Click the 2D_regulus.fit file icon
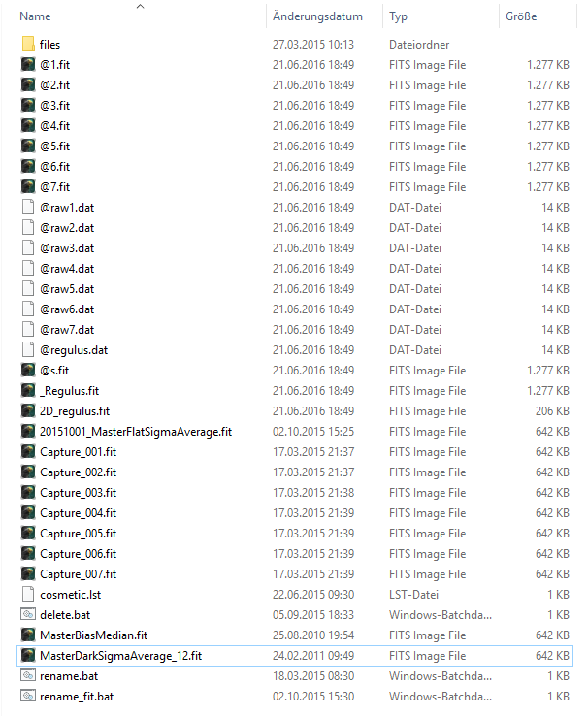This screenshot has height=716, width=588. [28, 411]
